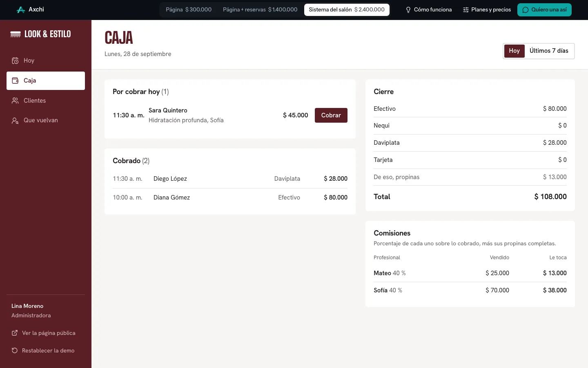Click De eso, propinas row

(470, 177)
